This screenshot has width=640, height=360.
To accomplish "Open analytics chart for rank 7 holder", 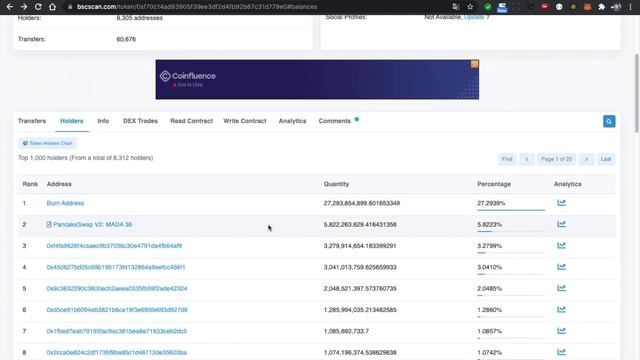I will [x=562, y=331].
